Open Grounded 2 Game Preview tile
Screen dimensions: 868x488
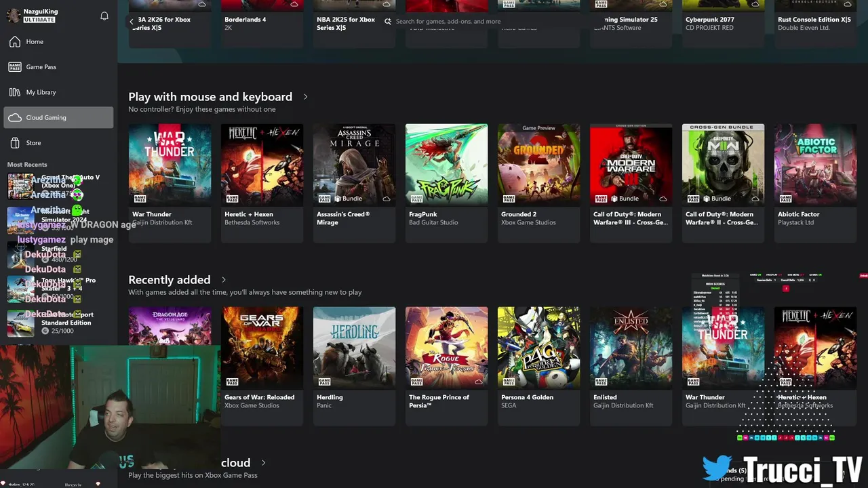[x=538, y=183]
